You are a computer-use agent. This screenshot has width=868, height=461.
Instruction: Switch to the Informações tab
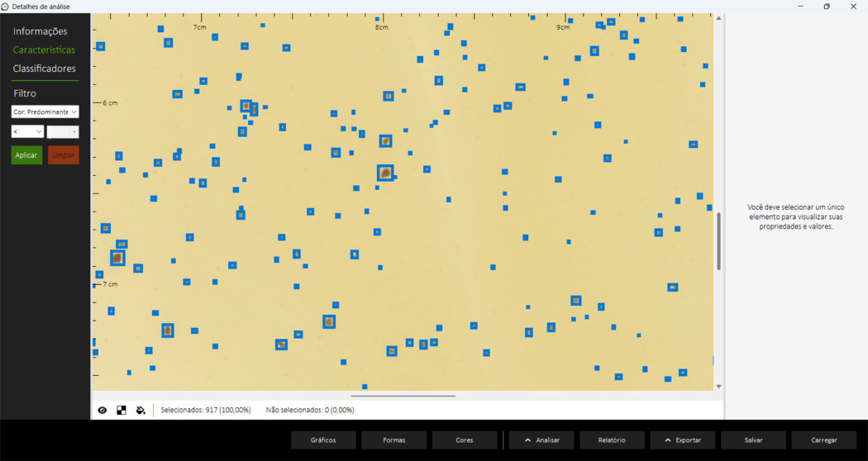coord(40,31)
